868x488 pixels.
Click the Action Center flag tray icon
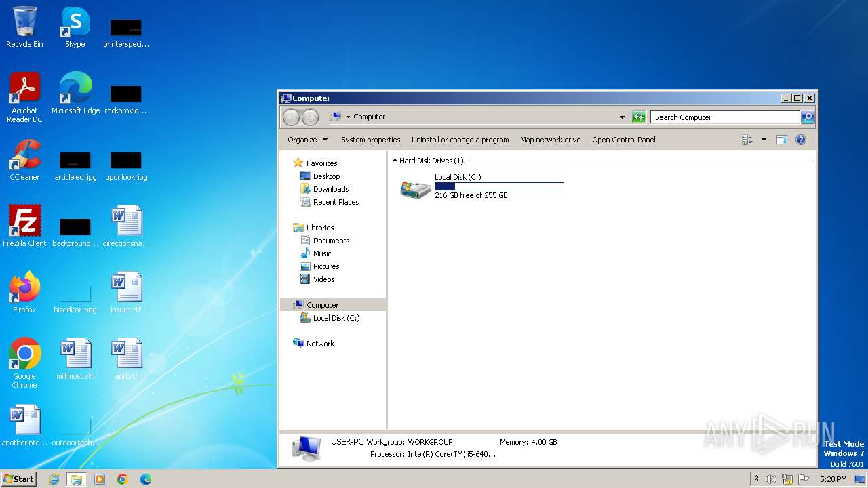coord(804,479)
